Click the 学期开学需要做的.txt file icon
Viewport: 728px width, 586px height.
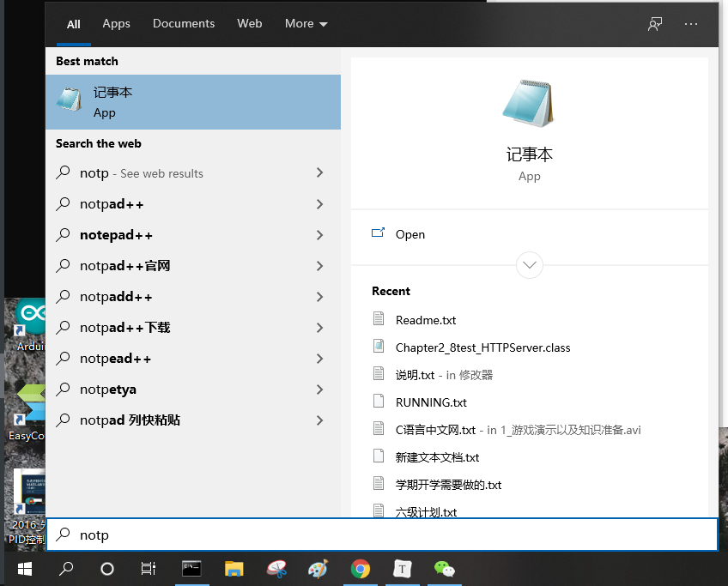379,483
